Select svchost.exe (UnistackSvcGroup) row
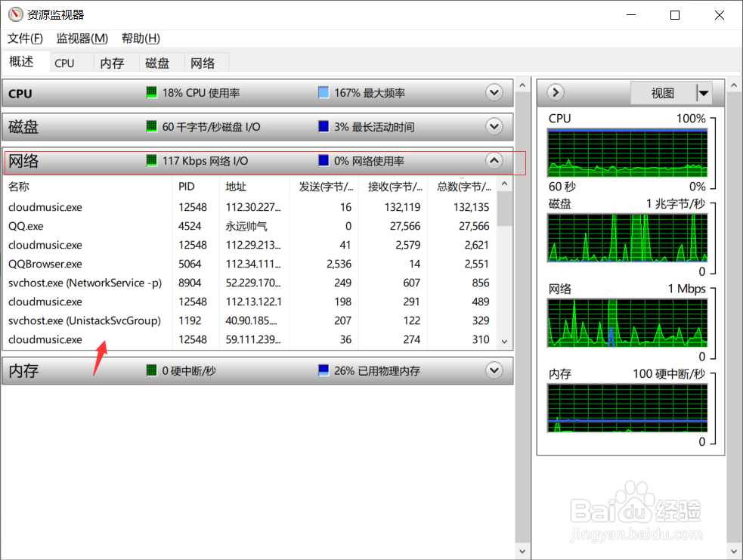 tap(250, 320)
